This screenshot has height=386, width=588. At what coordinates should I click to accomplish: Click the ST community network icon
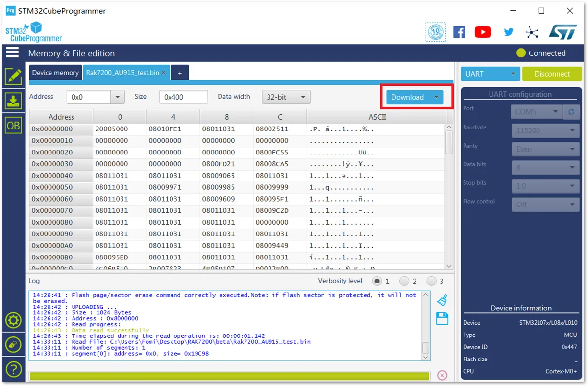pos(532,32)
